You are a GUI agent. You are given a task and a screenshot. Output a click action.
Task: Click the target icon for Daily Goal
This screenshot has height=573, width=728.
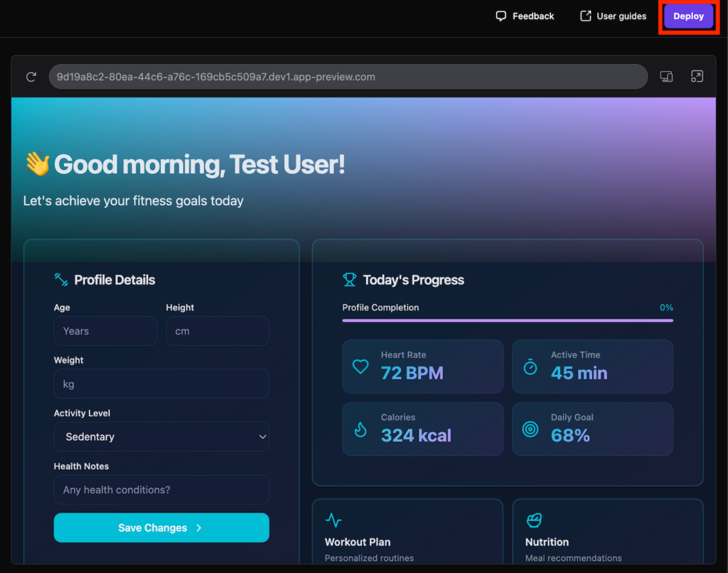pyautogui.click(x=530, y=429)
